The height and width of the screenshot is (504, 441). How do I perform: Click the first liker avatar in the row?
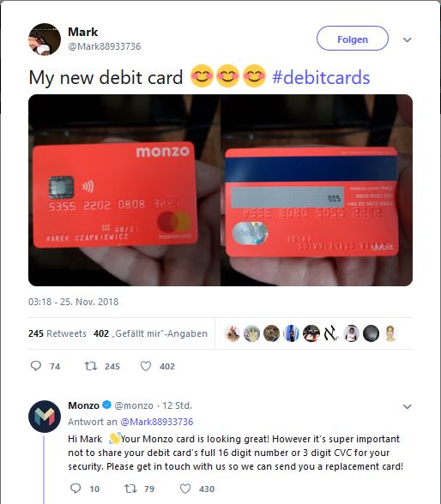[232, 333]
